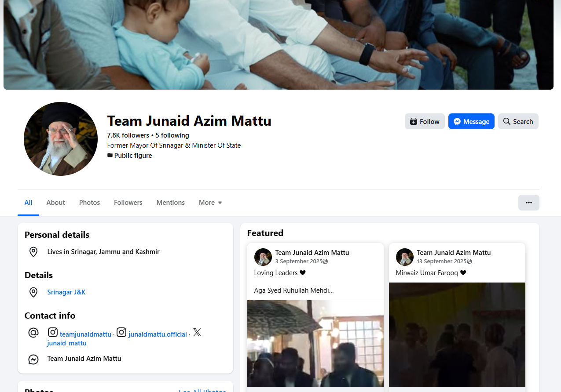Open the teamjunaidmattu Instagram icon
Image resolution: width=561 pixels, height=392 pixels.
click(x=52, y=332)
